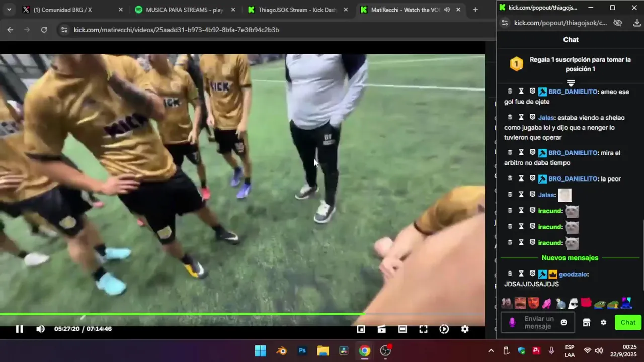644x362 pixels.
Task: Switch to ThiagoJSOK Stream Kick Dashboard tab
Action: [298, 10]
